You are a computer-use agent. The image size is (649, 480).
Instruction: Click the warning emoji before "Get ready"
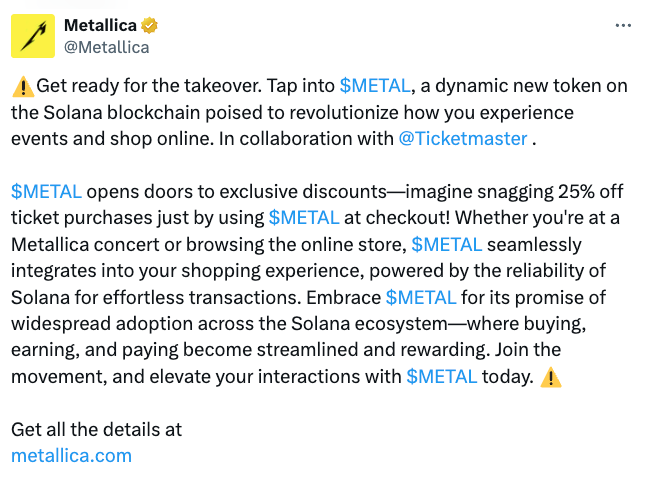tap(24, 86)
